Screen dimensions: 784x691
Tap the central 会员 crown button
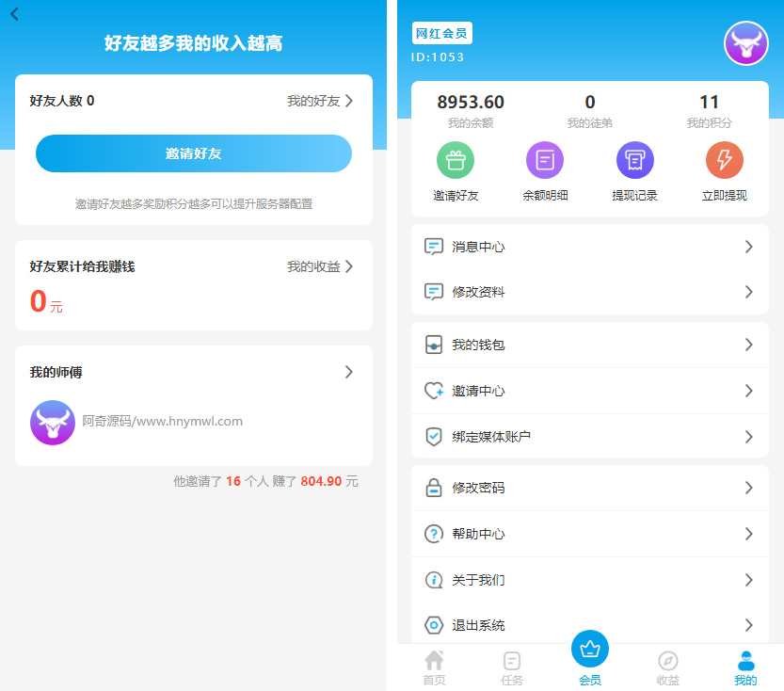point(590,649)
